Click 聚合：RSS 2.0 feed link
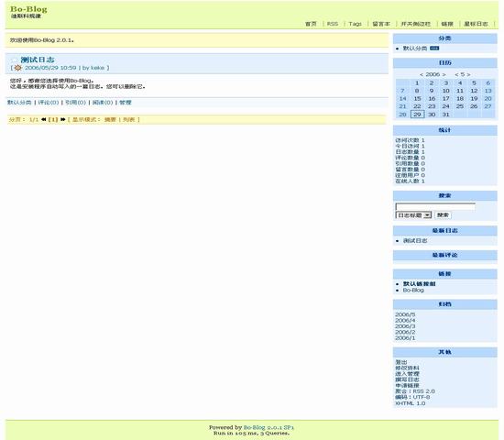 click(x=415, y=391)
